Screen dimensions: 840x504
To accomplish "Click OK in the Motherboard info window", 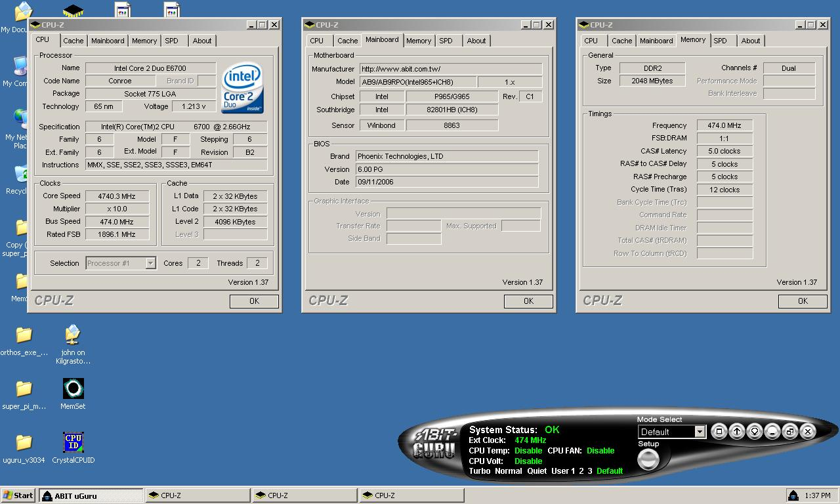I will click(x=528, y=301).
